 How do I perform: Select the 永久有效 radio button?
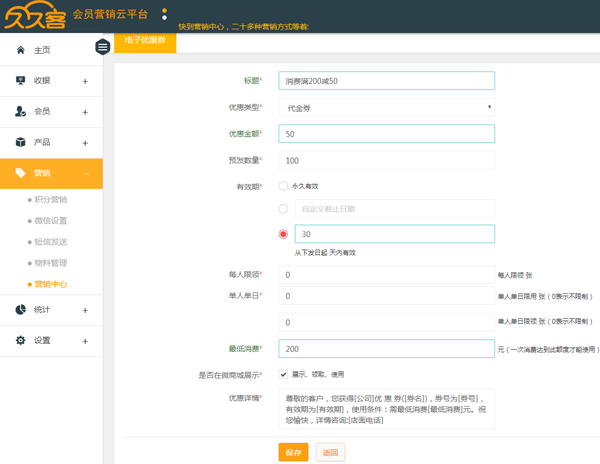(x=283, y=186)
